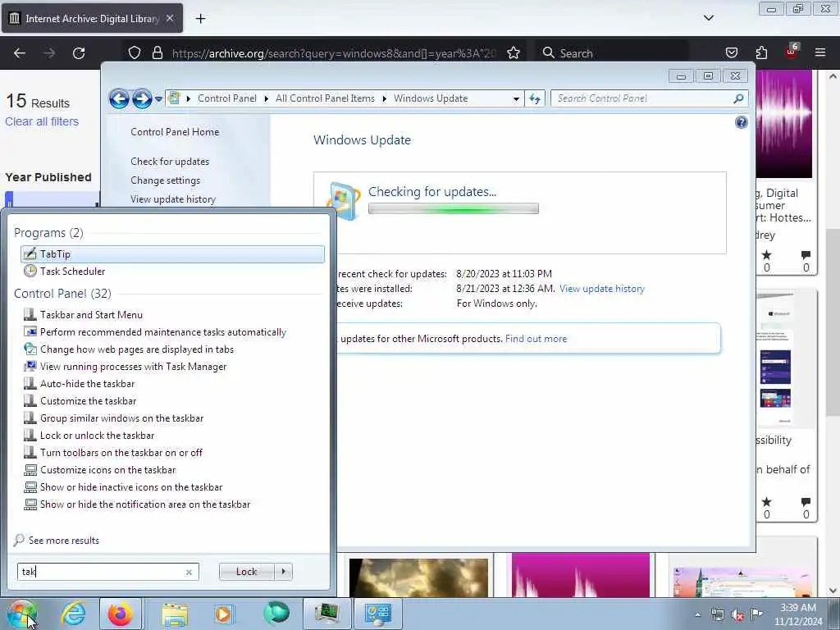The width and height of the screenshot is (840, 630).
Task: Open View update history sidebar link
Action: click(x=173, y=199)
